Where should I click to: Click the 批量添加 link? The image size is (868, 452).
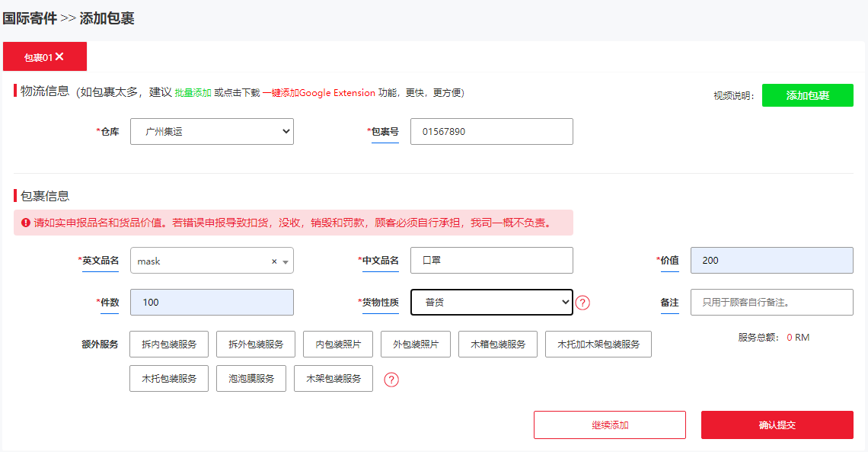tap(193, 93)
